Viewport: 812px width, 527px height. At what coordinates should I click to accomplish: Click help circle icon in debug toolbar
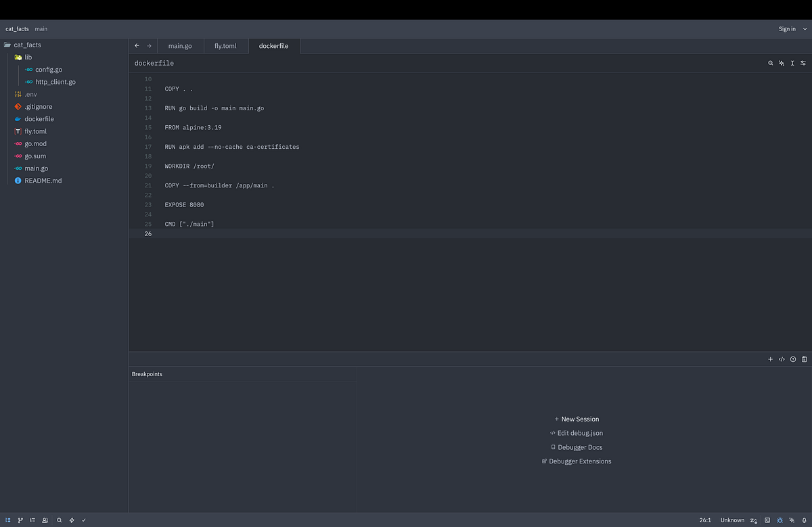793,359
